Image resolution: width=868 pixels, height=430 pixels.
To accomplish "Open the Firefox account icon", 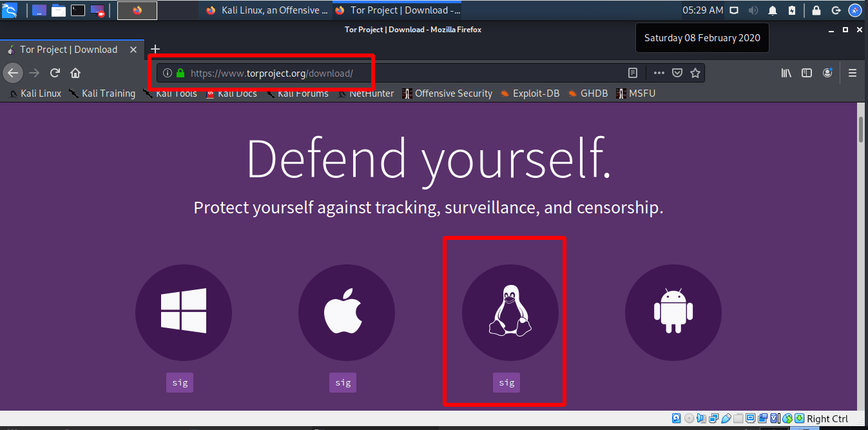I will (x=827, y=73).
